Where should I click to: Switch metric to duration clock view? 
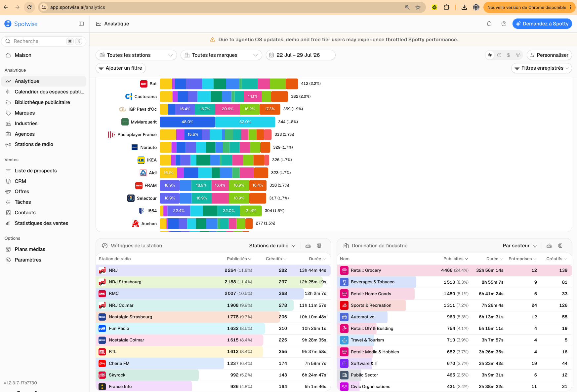pos(499,55)
